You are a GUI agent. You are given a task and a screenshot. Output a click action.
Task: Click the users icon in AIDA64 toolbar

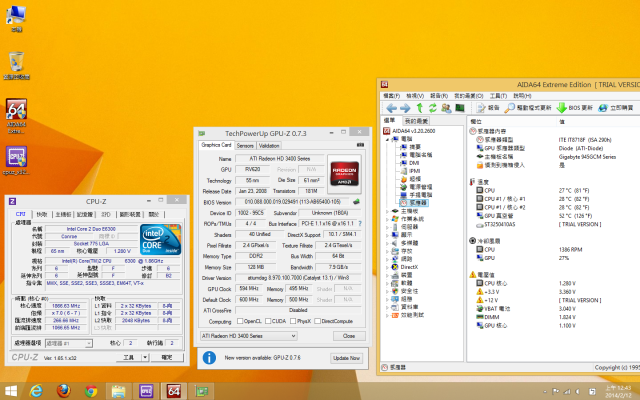446,108
